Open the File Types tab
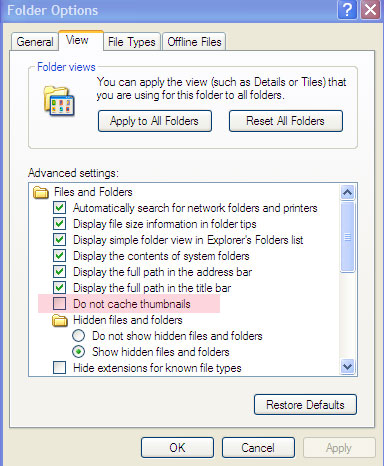The width and height of the screenshot is (384, 466). click(132, 42)
